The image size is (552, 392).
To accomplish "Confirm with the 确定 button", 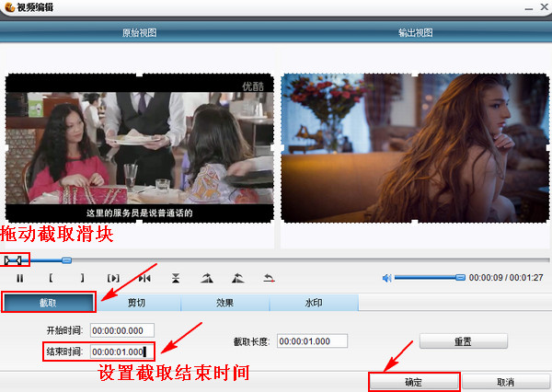I will pyautogui.click(x=414, y=382).
